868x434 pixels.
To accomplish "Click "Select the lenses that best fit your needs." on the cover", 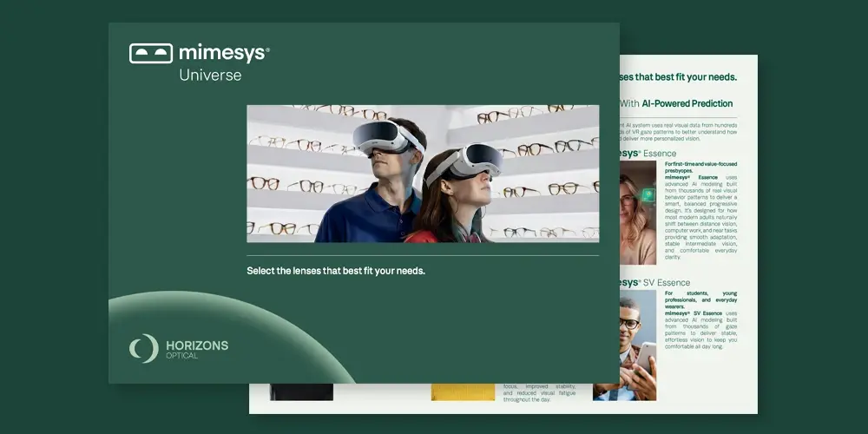I will [x=336, y=271].
